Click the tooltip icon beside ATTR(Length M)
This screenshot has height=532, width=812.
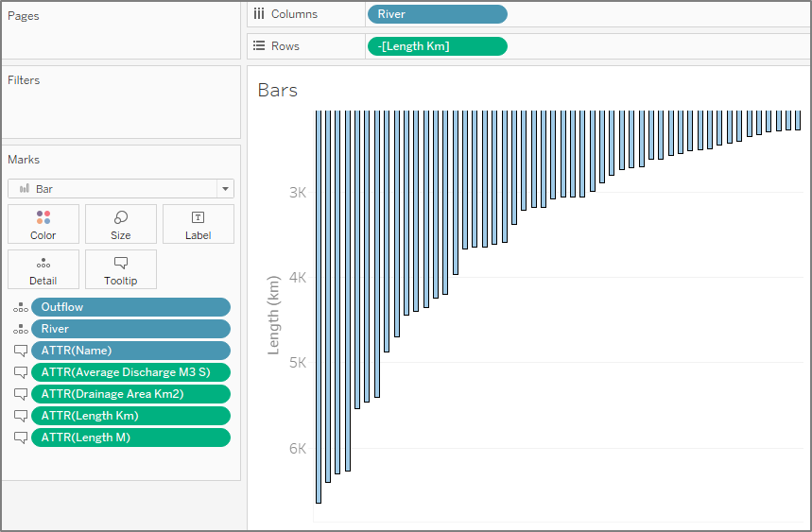20,438
